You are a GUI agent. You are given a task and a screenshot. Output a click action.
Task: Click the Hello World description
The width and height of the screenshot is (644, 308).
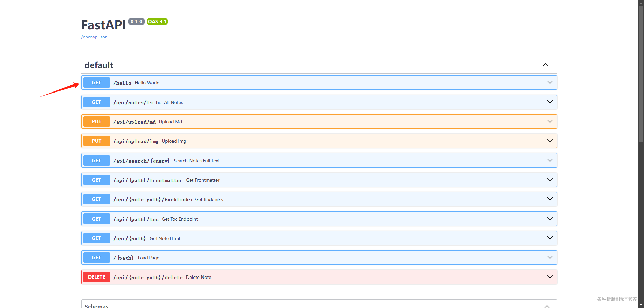tap(147, 83)
